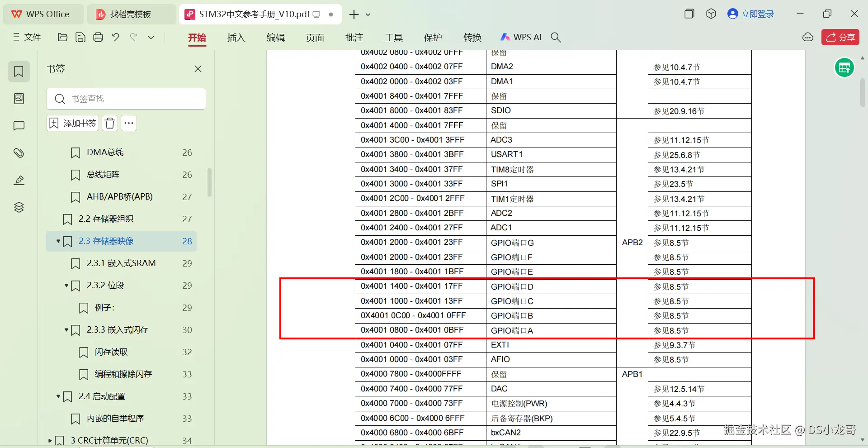Image resolution: width=868 pixels, height=448 pixels.
Task: Click the print icon
Action: click(98, 37)
